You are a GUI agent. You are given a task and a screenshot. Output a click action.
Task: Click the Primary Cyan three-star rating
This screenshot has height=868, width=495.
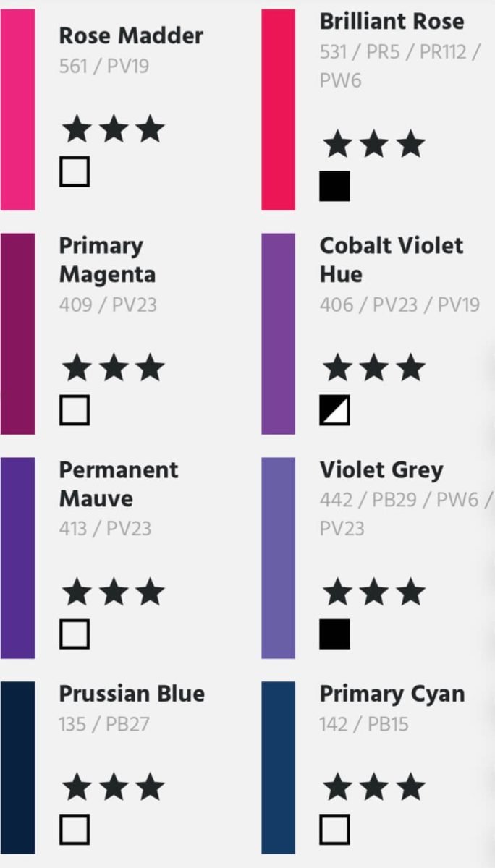click(x=373, y=788)
